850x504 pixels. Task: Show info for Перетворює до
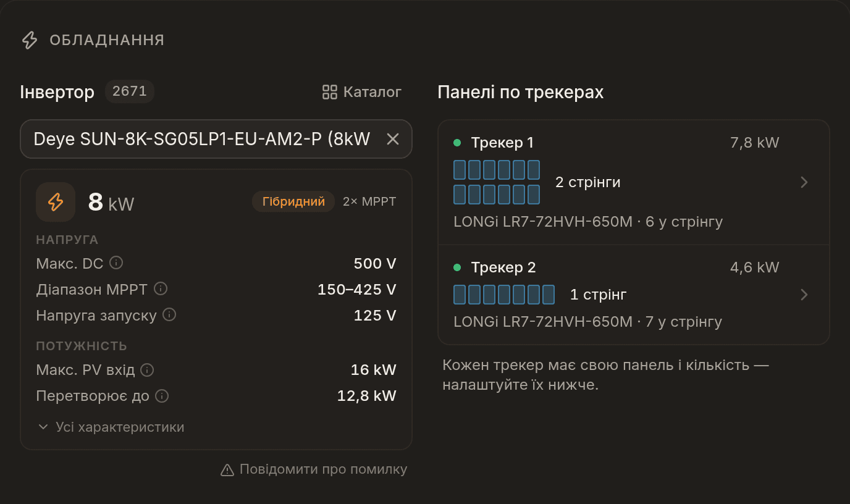tap(161, 396)
